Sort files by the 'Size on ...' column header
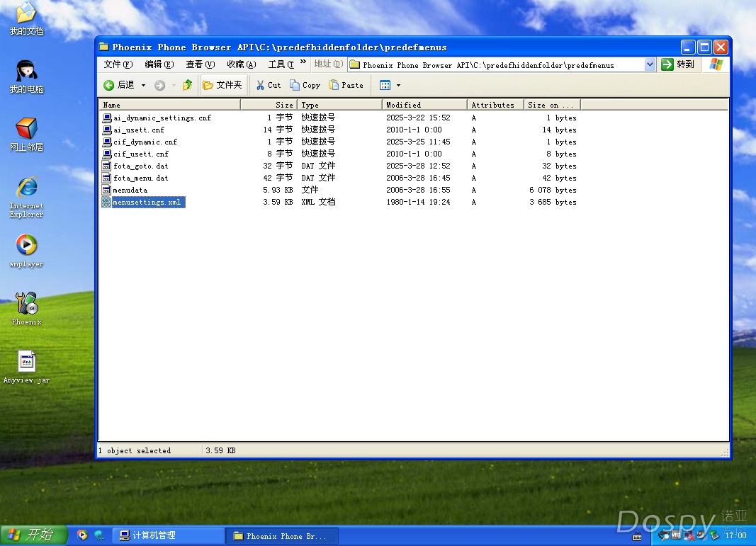Image resolution: width=756 pixels, height=546 pixels. pyautogui.click(x=552, y=105)
